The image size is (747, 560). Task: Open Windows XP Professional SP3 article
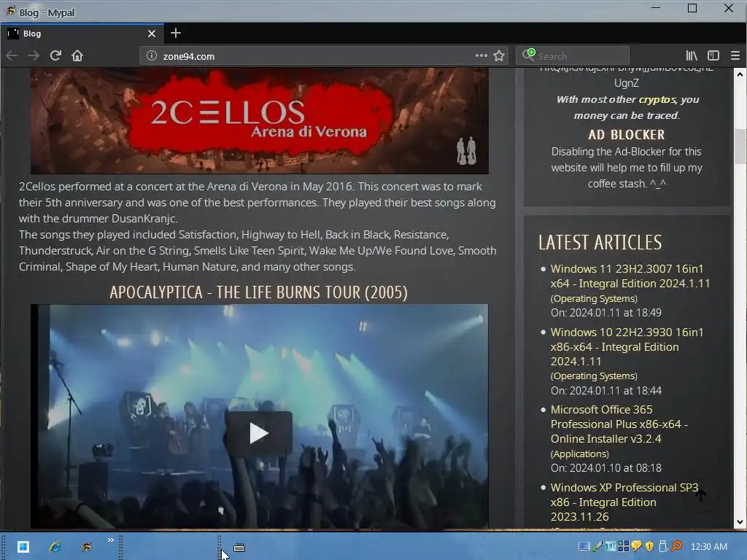coord(624,502)
